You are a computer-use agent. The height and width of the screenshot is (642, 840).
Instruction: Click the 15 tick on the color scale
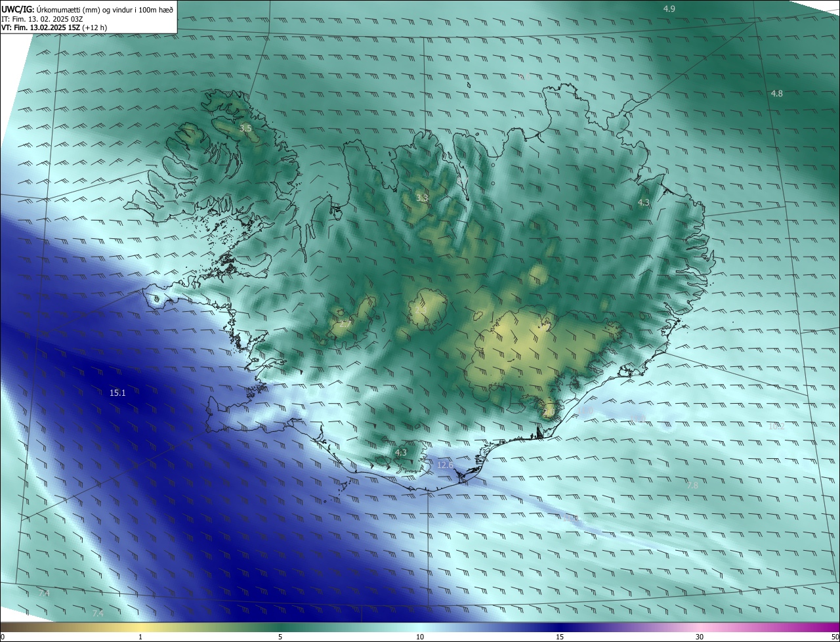tap(560, 637)
